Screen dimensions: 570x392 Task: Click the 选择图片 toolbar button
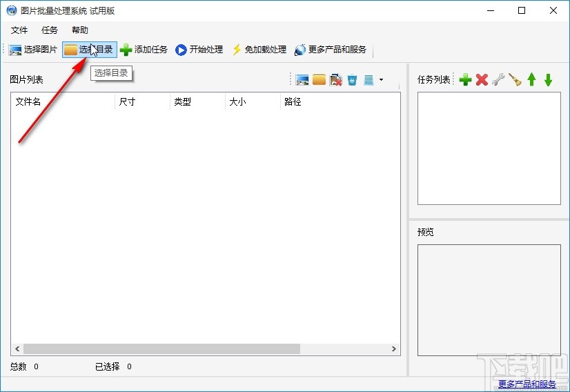click(33, 50)
